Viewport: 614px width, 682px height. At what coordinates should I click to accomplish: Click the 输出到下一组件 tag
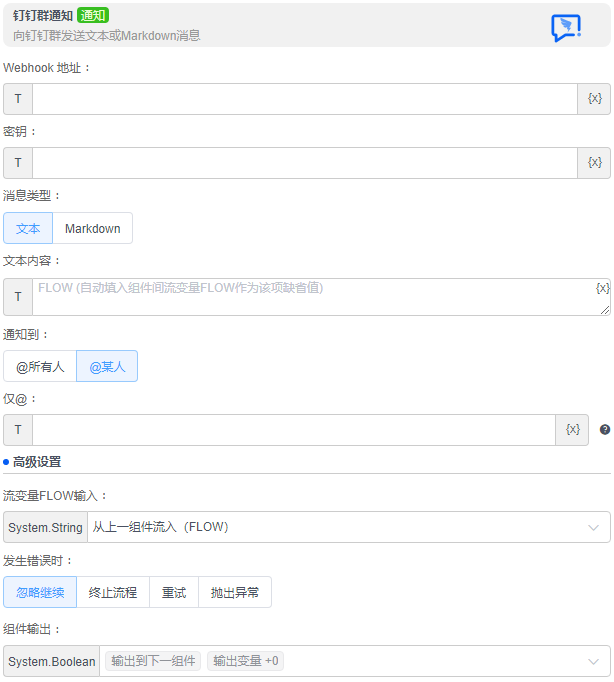pyautogui.click(x=153, y=661)
